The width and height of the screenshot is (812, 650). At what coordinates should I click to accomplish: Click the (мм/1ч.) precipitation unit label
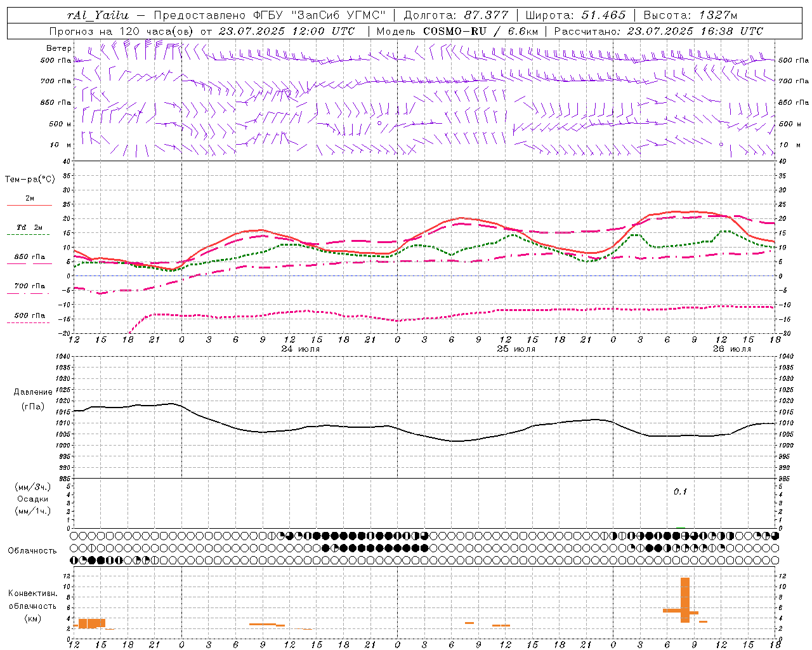pyautogui.click(x=33, y=511)
